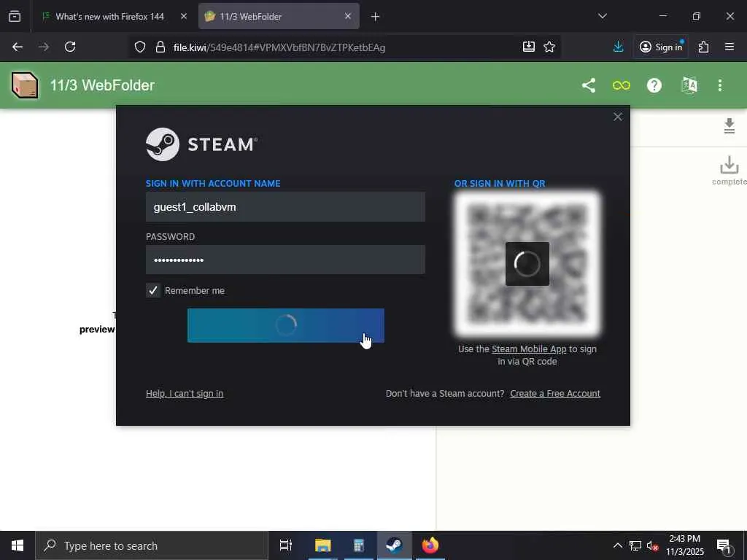Screen dimensions: 747x560
Task: Click the file.kiwi box logo
Action: pos(24,85)
